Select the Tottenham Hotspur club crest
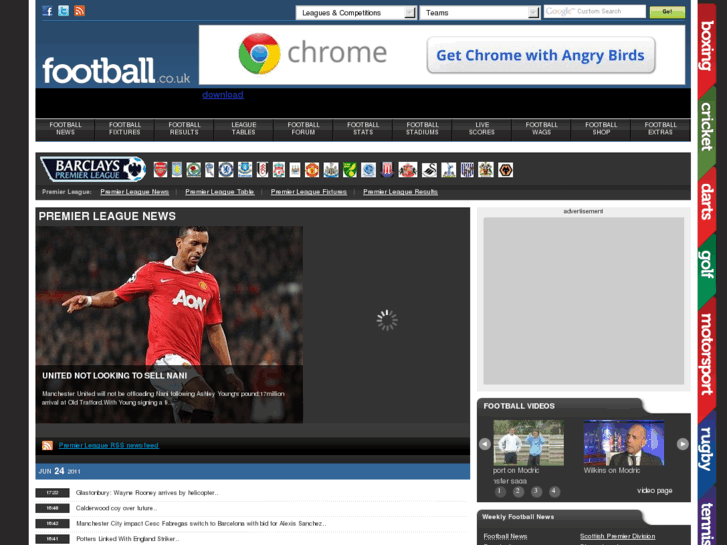727x545 pixels. (448, 170)
